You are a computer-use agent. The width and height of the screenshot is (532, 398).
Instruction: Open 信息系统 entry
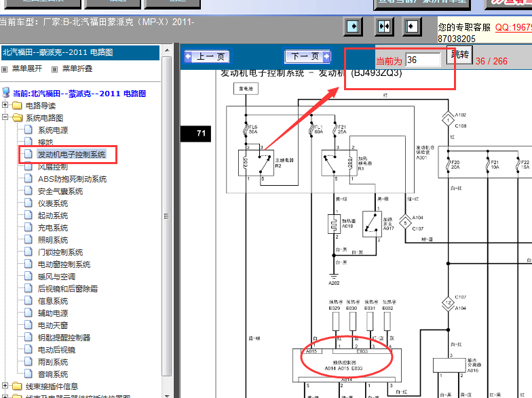click(x=53, y=301)
